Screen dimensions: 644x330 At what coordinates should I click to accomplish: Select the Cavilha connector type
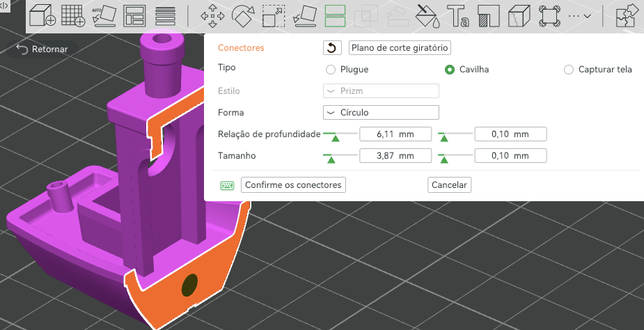click(x=467, y=70)
